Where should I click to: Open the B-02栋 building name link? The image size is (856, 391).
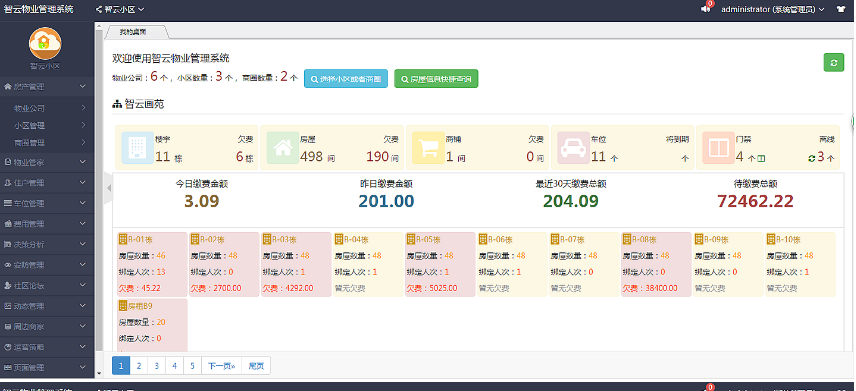[x=212, y=239]
